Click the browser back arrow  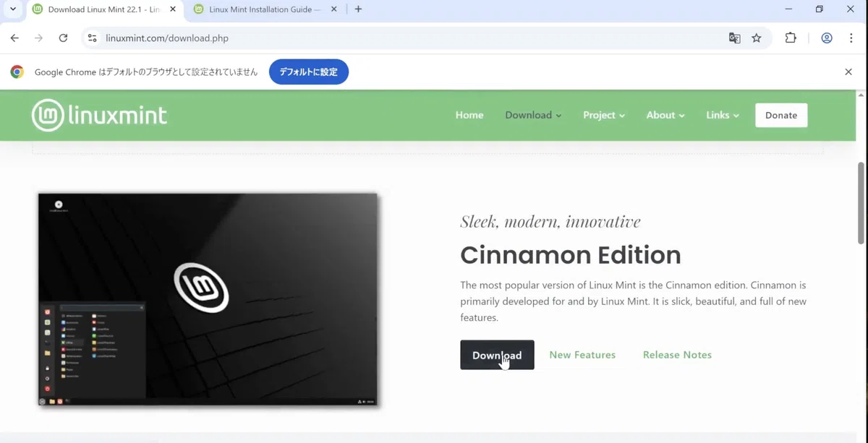pos(14,38)
